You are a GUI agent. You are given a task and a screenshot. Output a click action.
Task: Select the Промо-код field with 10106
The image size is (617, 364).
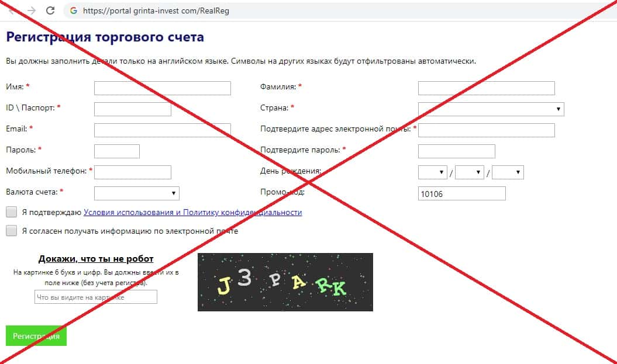coord(461,193)
